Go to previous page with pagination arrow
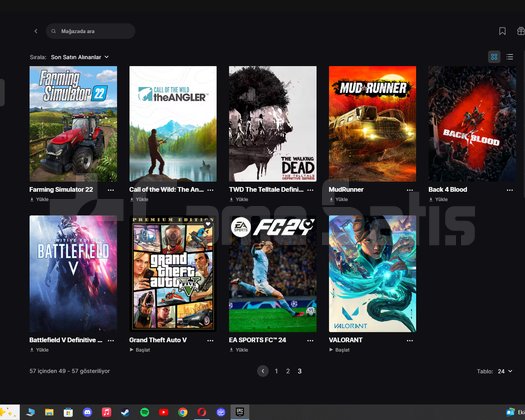 pos(263,371)
